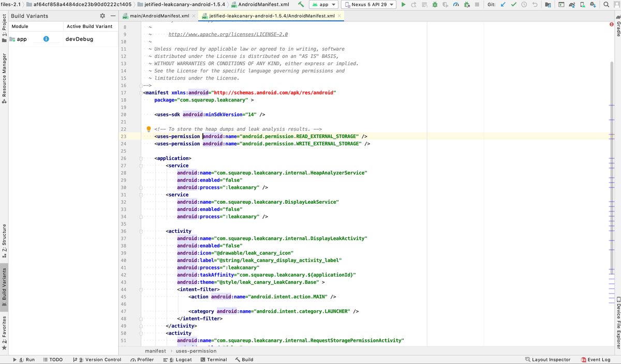Open the AVD Manager device icon

coord(583,5)
